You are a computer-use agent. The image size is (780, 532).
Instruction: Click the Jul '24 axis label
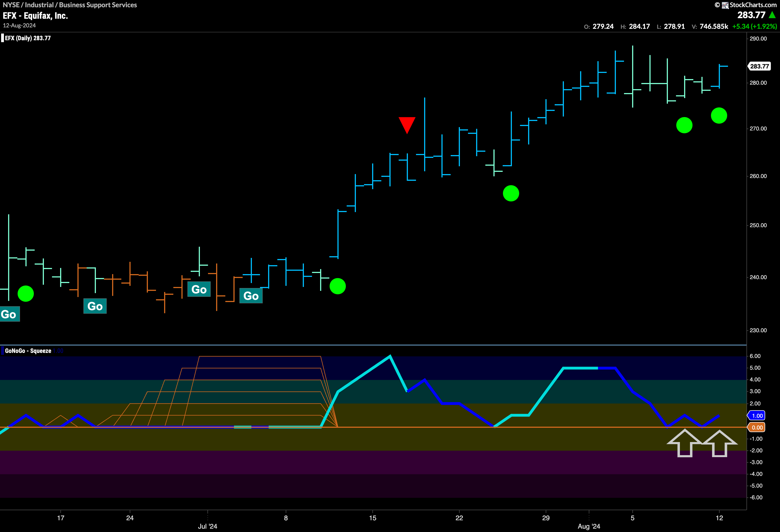[207, 526]
